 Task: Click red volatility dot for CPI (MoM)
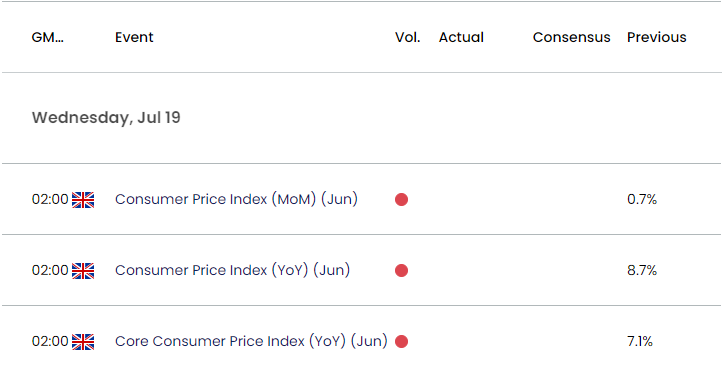[x=401, y=200]
